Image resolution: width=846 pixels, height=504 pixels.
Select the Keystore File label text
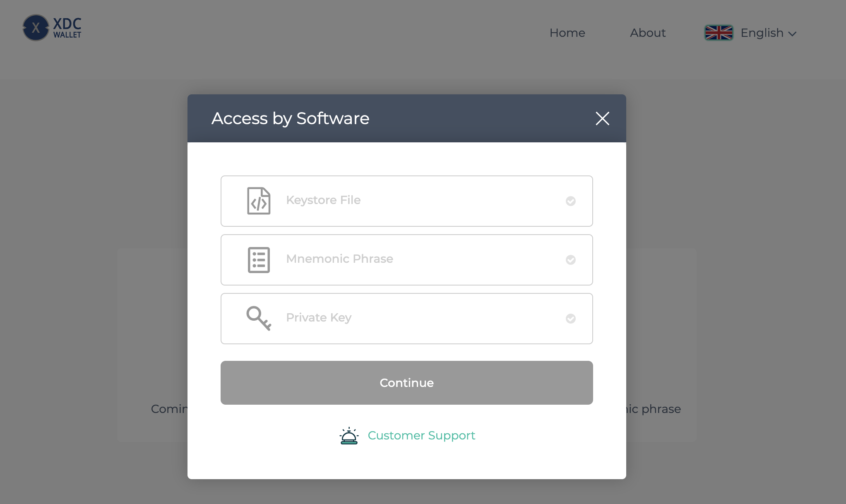click(323, 200)
